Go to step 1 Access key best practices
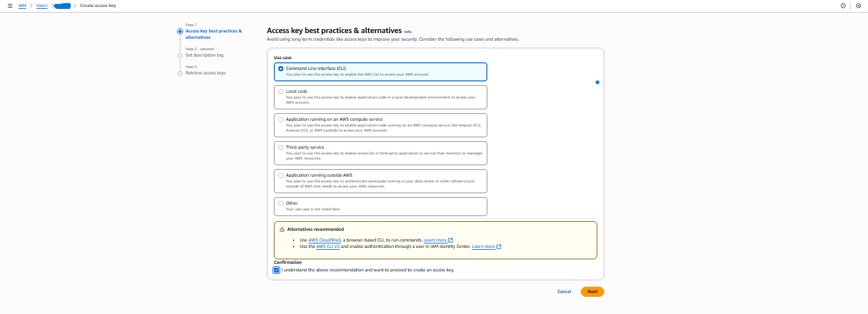The width and height of the screenshot is (868, 314). point(214,34)
